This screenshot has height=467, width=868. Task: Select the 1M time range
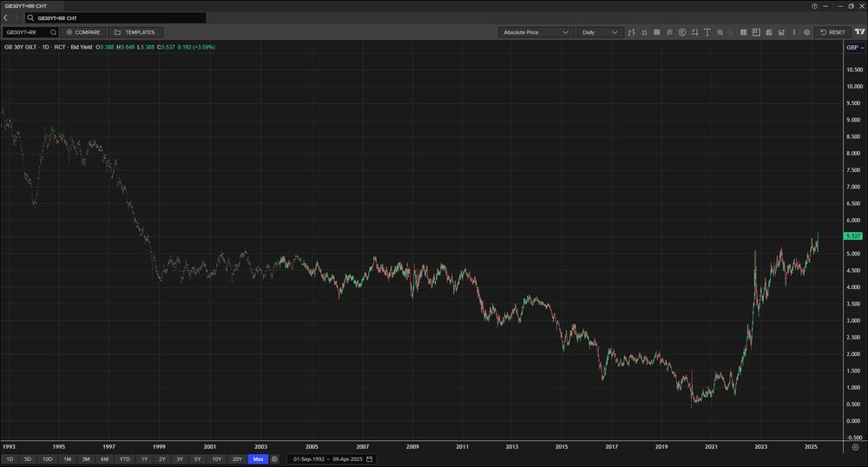67,459
